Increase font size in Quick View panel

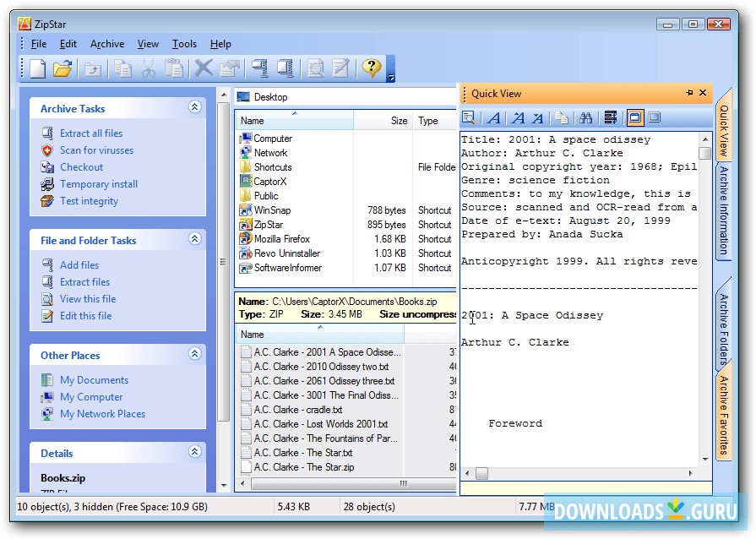coord(517,117)
